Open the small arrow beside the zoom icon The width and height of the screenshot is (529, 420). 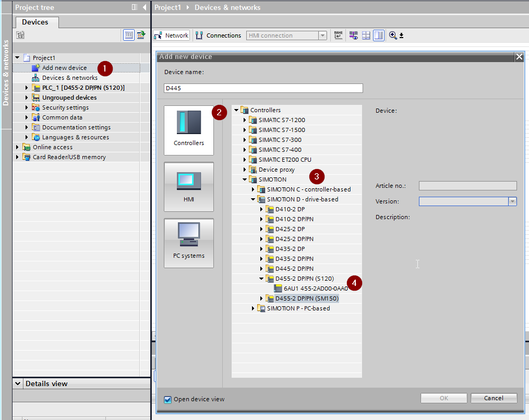(402, 35)
